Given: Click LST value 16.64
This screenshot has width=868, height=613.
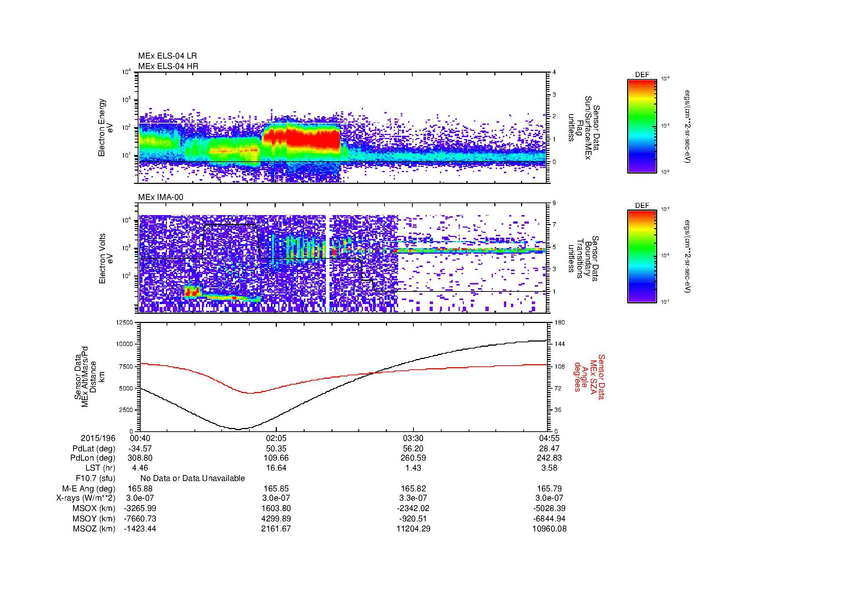Looking at the screenshot, I should click(276, 468).
